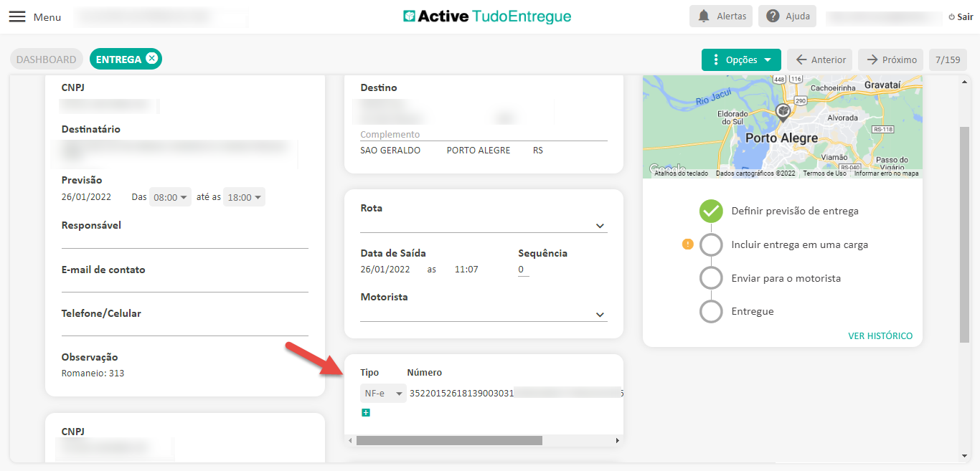Select the Enviar para o motorista step circle
Image resolution: width=980 pixels, height=471 pixels.
coord(711,278)
